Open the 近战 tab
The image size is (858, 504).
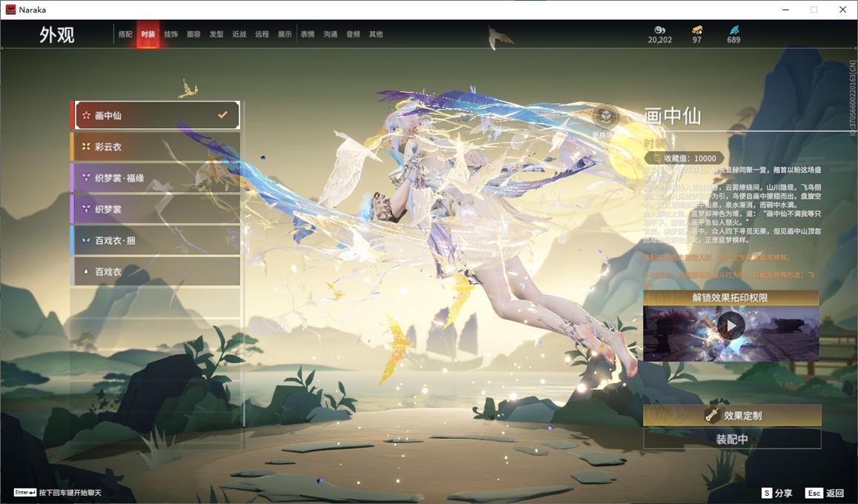(x=239, y=34)
